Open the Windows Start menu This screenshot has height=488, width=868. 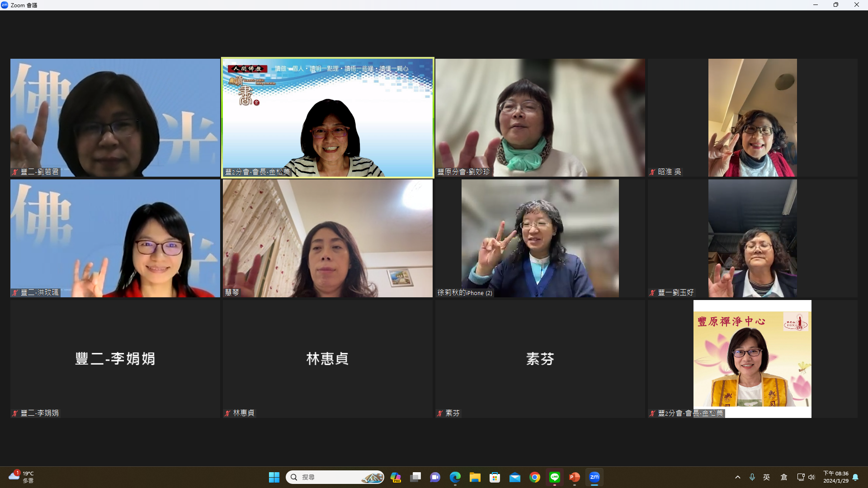274,477
